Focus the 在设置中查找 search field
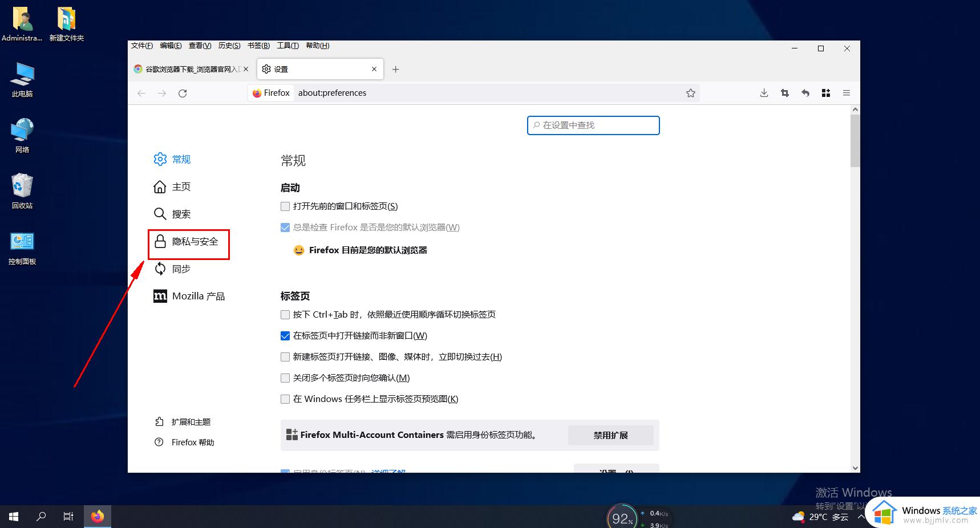Image resolution: width=980 pixels, height=528 pixels. [593, 125]
